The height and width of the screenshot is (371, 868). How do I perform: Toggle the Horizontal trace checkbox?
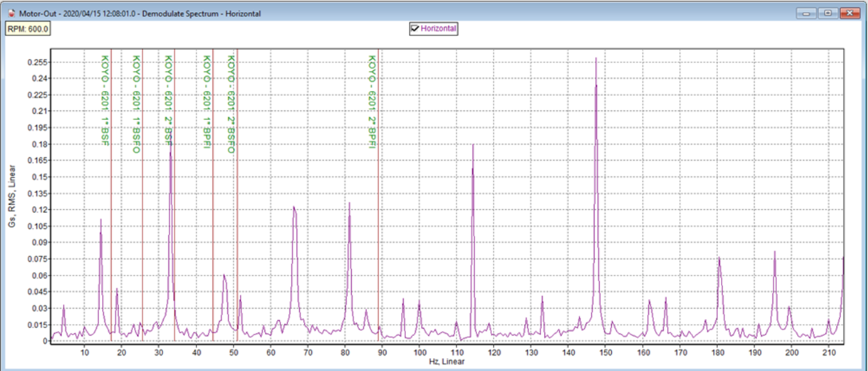pos(415,28)
